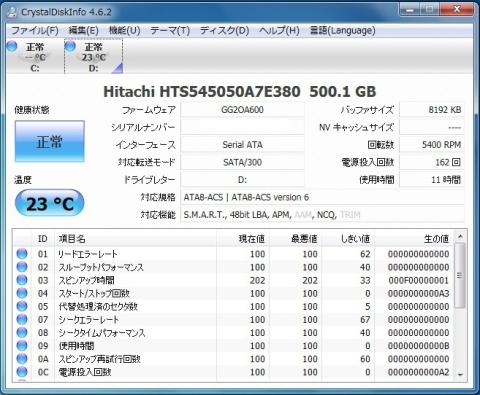Image resolution: width=480 pixels, height=395 pixels.
Task: Click the transfer mode field SATA/300
Action: [x=242, y=162]
